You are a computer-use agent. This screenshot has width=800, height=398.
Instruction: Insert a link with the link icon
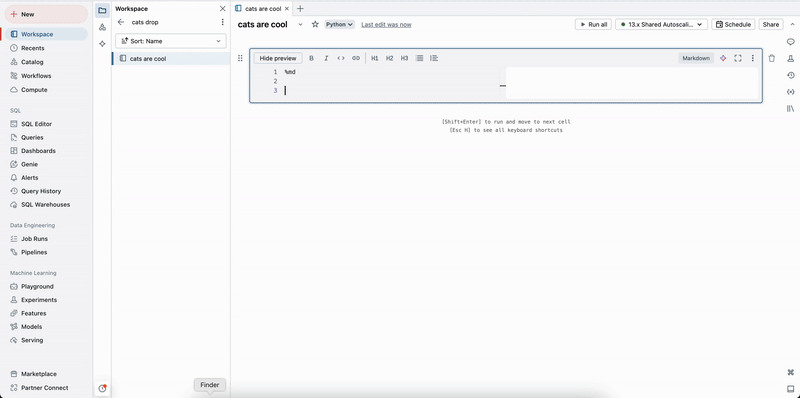click(356, 58)
